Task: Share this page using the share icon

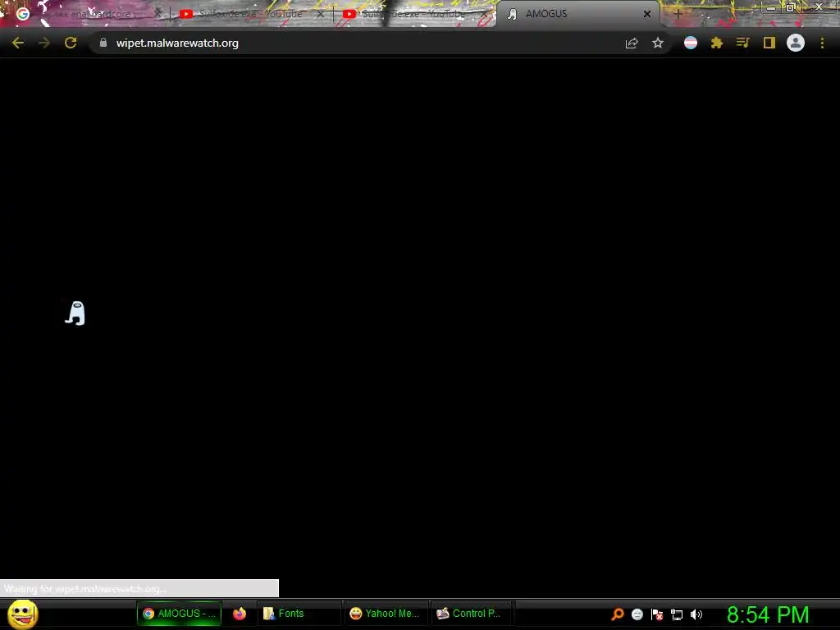Action: pos(632,43)
